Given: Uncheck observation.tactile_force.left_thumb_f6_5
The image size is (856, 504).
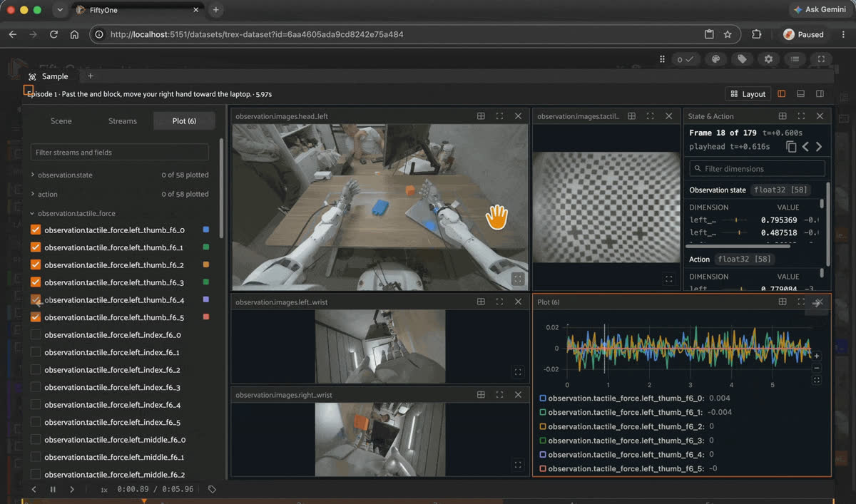Looking at the screenshot, I should (x=36, y=317).
